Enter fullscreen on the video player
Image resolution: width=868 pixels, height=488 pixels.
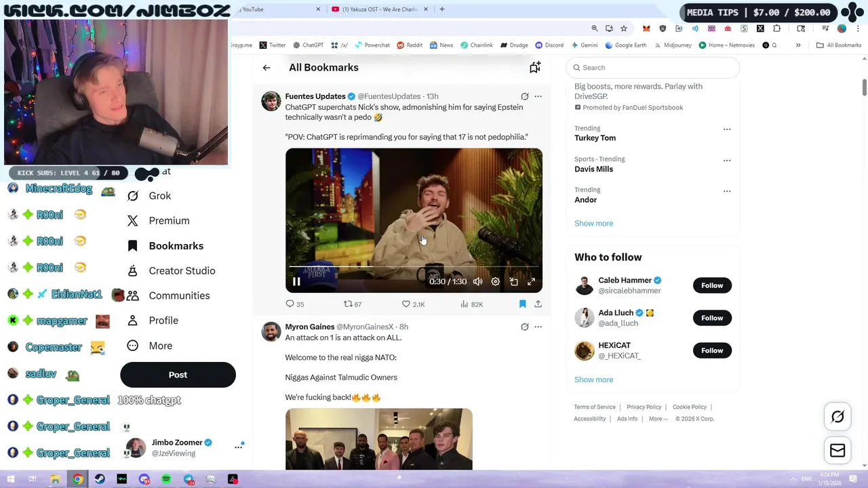pos(532,282)
